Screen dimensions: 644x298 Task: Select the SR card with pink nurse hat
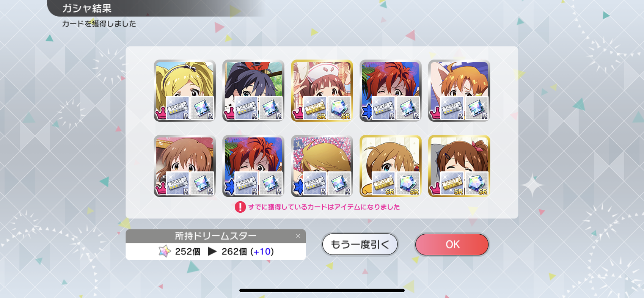pyautogui.click(x=322, y=91)
